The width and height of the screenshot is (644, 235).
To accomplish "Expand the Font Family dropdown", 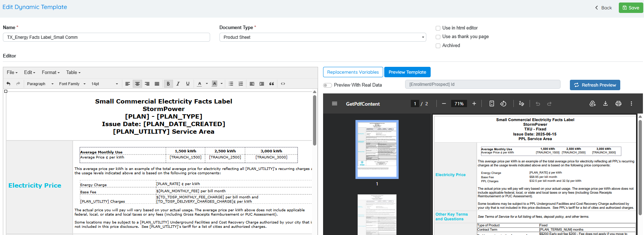I will point(72,84).
